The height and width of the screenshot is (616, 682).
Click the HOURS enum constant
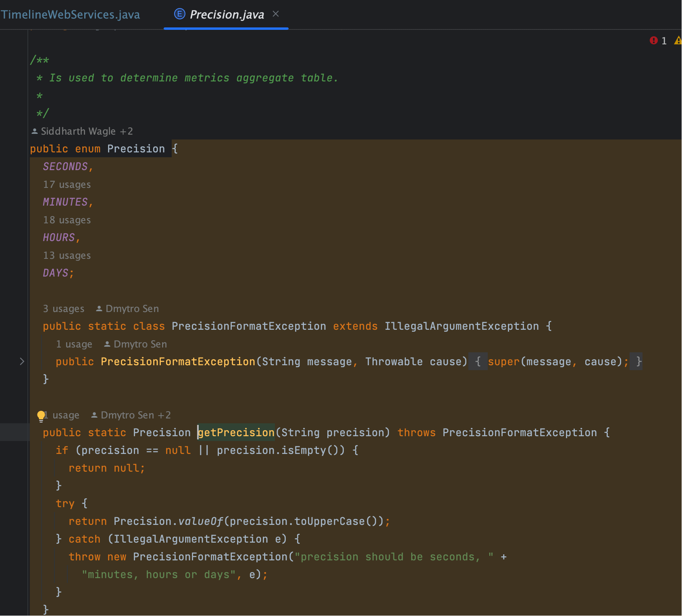pos(59,237)
